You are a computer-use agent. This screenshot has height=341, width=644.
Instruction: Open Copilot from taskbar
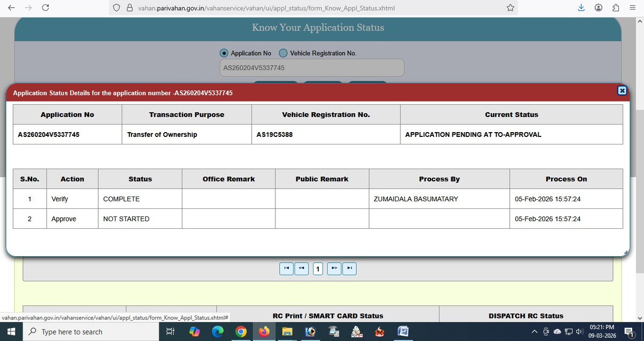[x=194, y=332]
